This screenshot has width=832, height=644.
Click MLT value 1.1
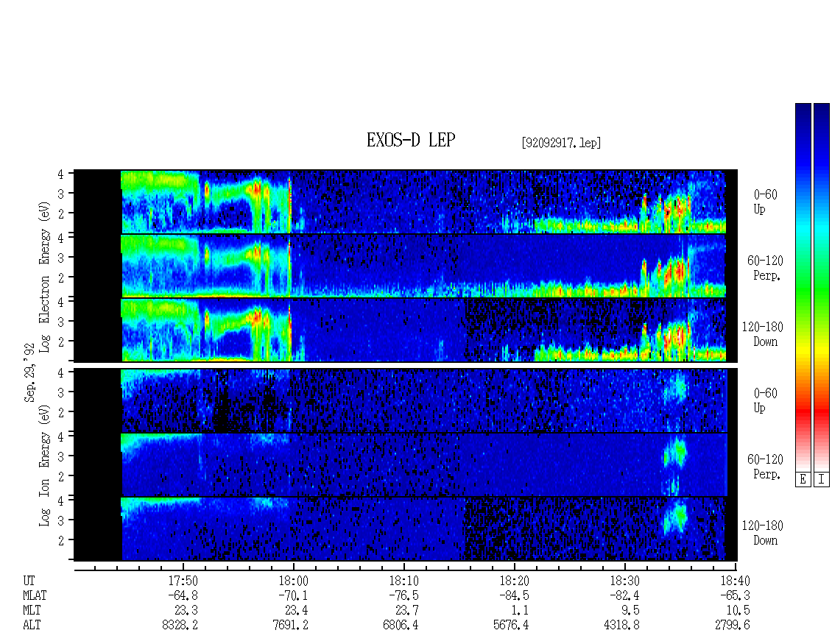coord(520,611)
